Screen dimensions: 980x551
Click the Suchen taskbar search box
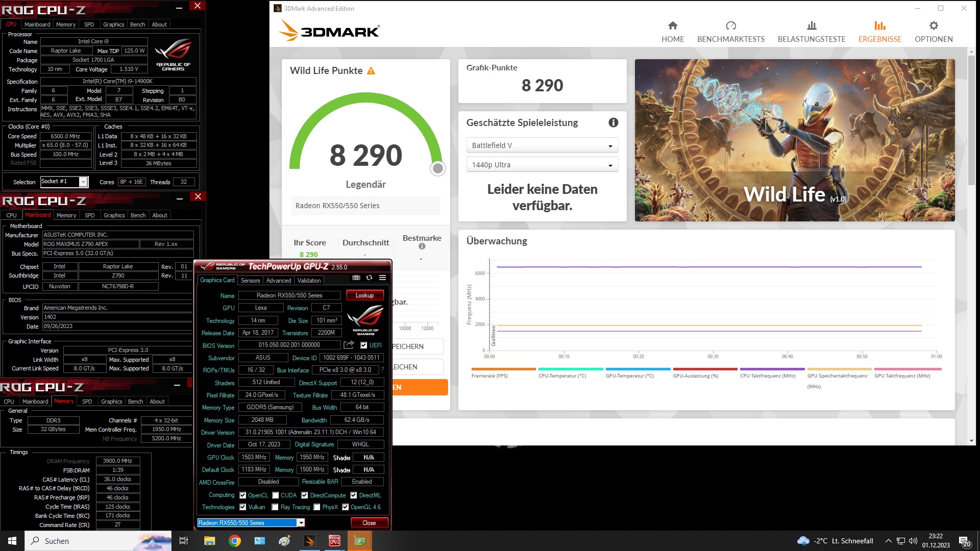click(98, 541)
